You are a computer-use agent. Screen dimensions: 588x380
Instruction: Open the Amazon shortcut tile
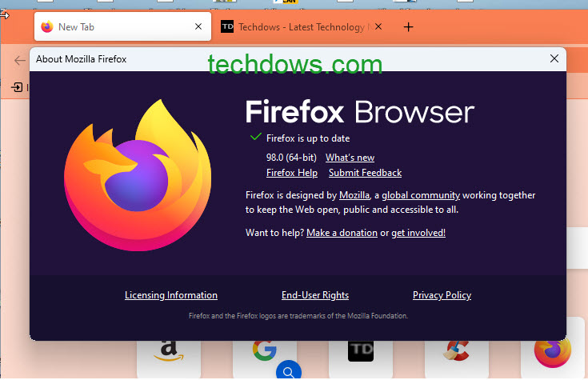point(169,358)
